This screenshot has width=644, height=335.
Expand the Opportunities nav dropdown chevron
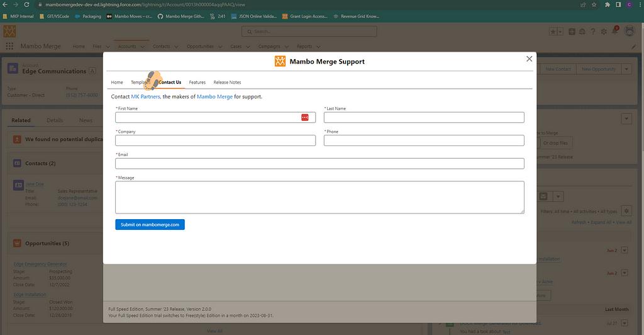220,47
